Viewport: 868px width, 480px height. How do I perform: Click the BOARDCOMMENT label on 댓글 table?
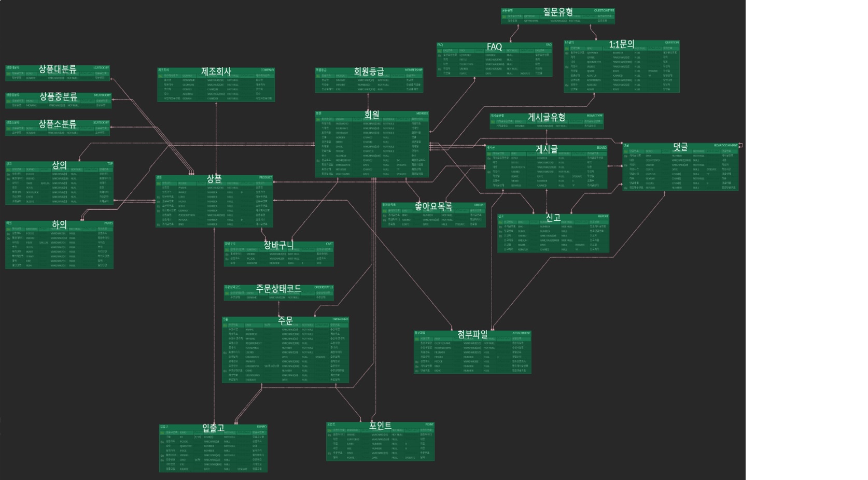(x=725, y=146)
